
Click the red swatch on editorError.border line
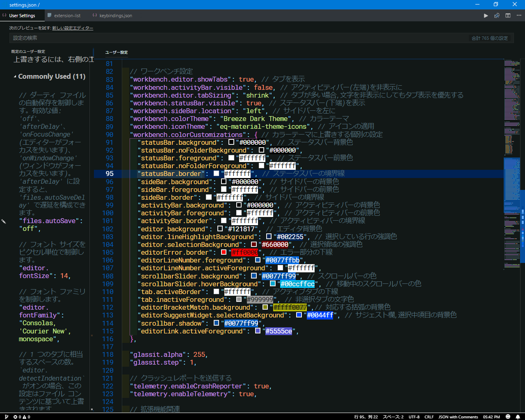click(x=224, y=252)
